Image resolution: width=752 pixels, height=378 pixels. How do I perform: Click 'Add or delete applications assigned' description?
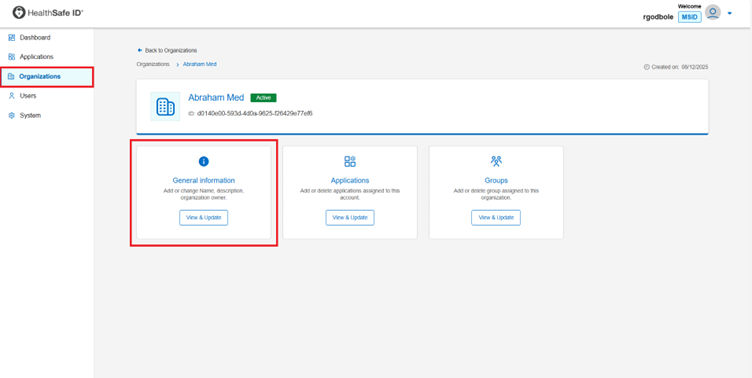click(350, 194)
